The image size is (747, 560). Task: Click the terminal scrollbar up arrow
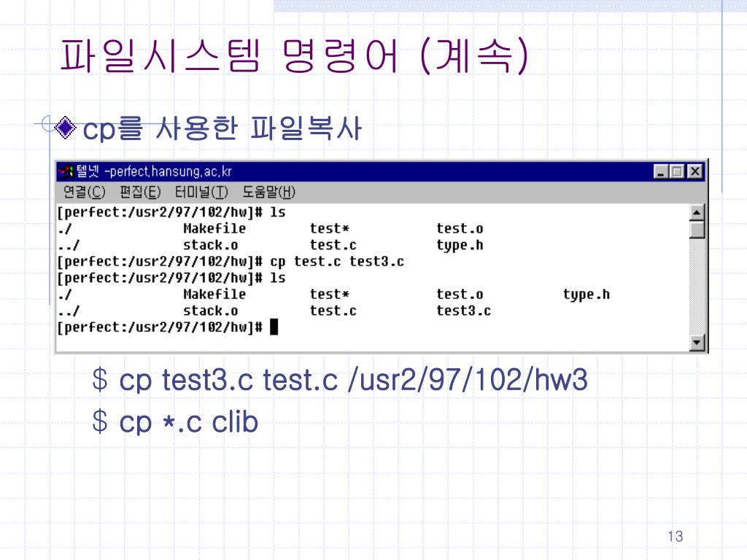(x=697, y=212)
